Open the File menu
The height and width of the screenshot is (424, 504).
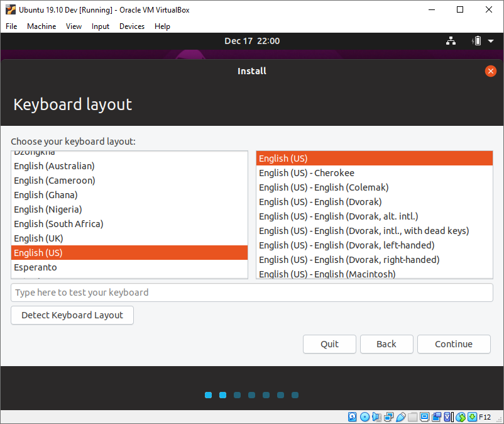click(x=11, y=26)
